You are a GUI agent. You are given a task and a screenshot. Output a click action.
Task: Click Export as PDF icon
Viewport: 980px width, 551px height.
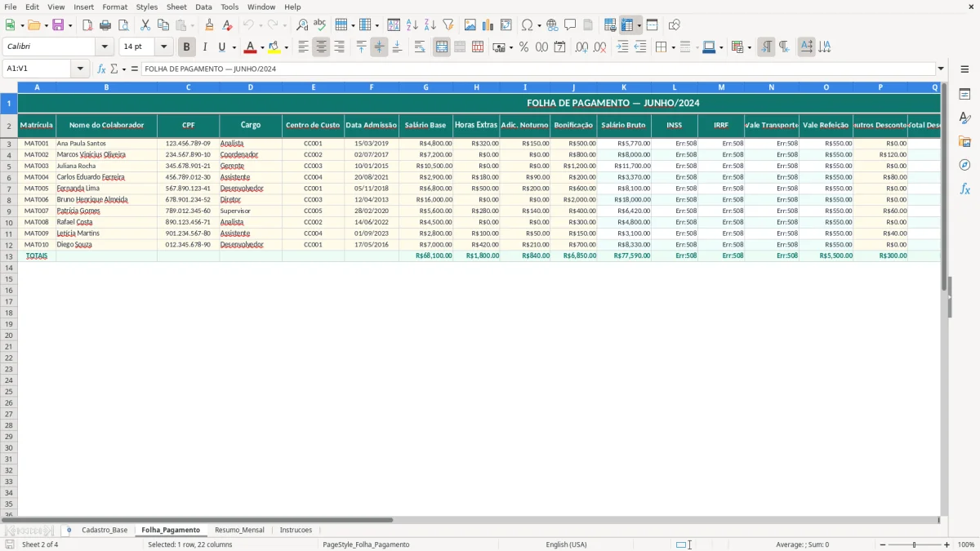pyautogui.click(x=87, y=25)
